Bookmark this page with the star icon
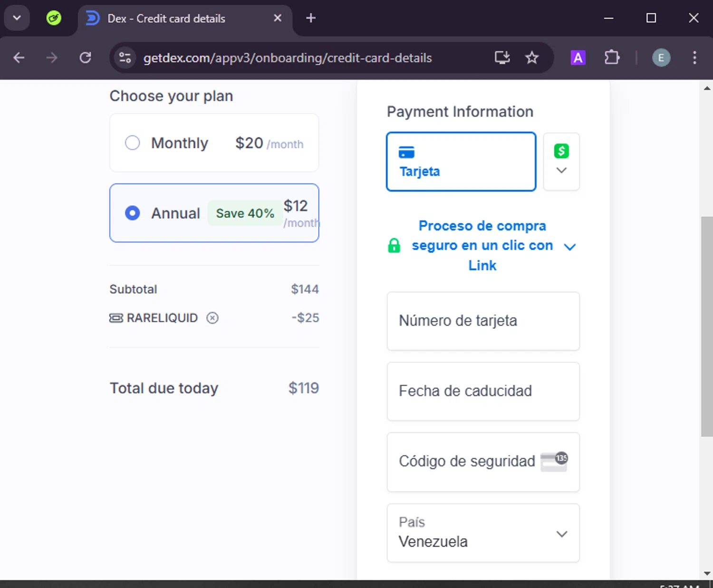Screen dimensions: 713x588 (x=531, y=58)
